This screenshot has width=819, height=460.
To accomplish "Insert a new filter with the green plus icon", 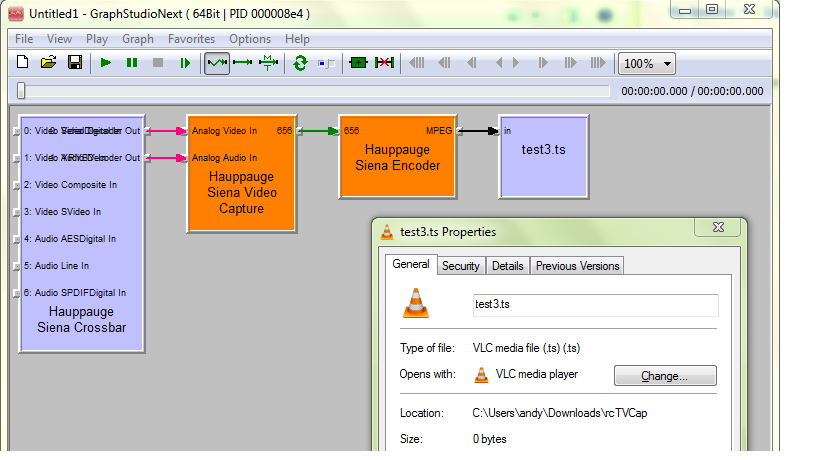I will click(358, 63).
